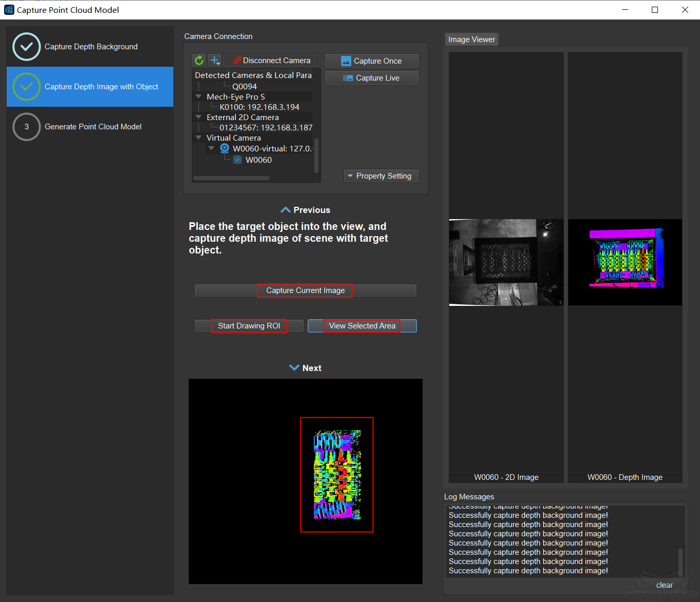Click the Previous up-chevron
700x602 pixels.
point(286,210)
